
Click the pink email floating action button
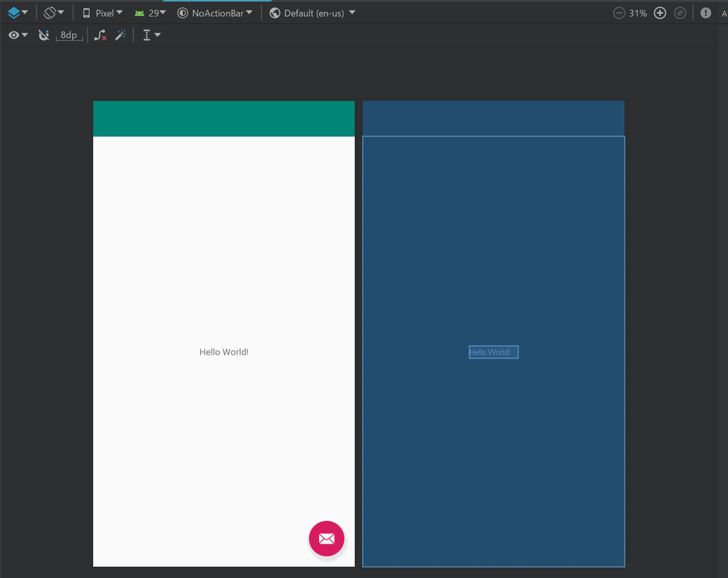click(326, 538)
